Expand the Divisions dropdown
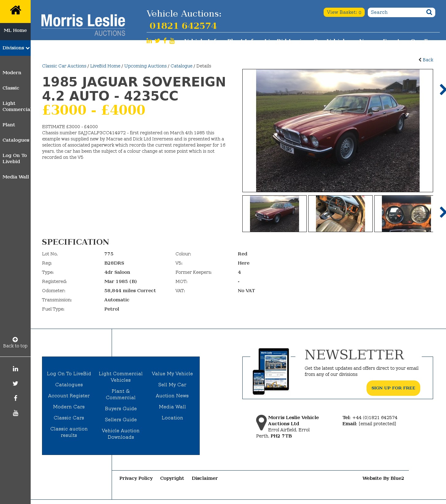Screen dimensions: 446x504 pos(15,48)
